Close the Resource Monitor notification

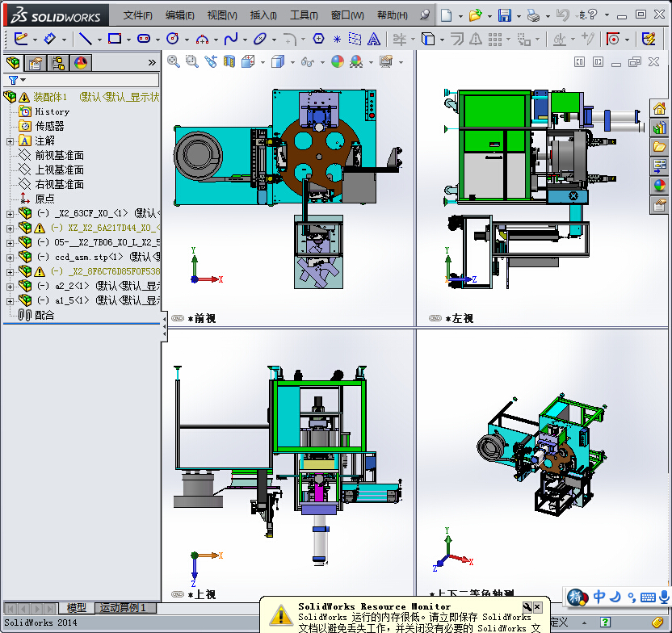[537, 606]
